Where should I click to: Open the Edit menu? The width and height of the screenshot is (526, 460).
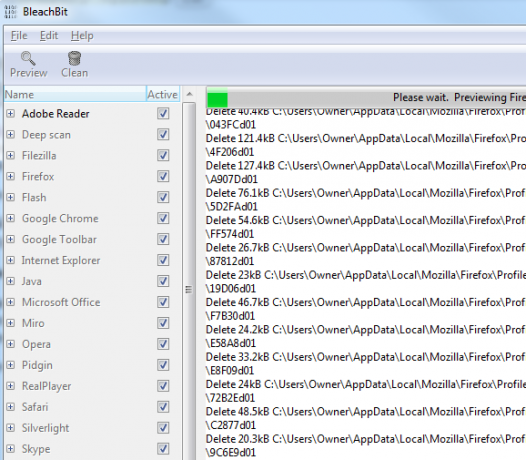(x=49, y=35)
